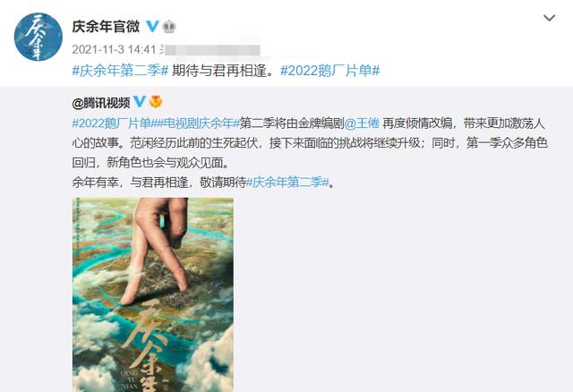The image size is (573, 392).
Task: Click the blurred source text after timestamp
Action: [x=210, y=50]
